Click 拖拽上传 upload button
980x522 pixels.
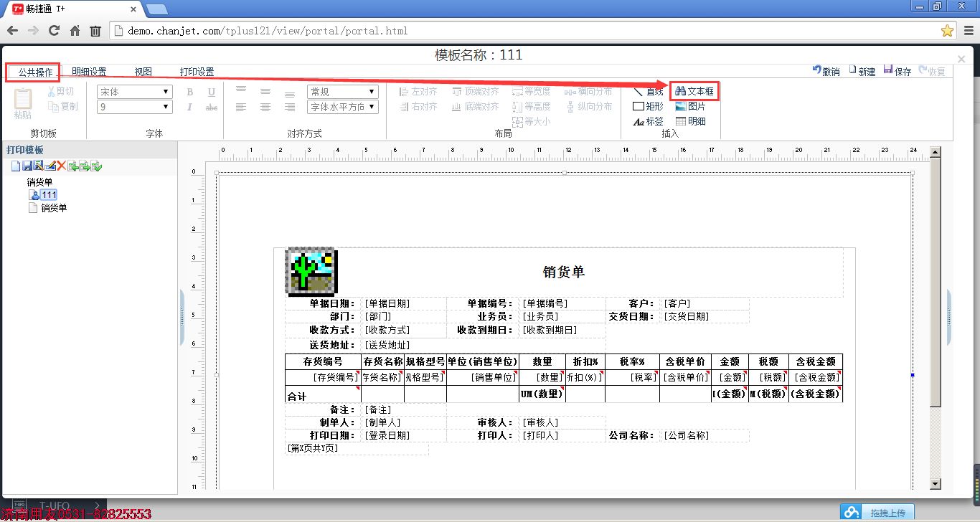point(878,513)
